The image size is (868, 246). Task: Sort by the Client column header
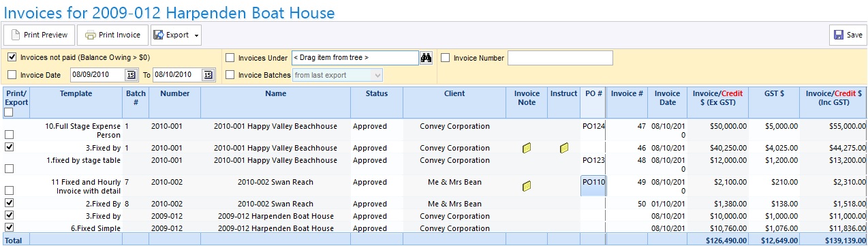click(x=454, y=94)
